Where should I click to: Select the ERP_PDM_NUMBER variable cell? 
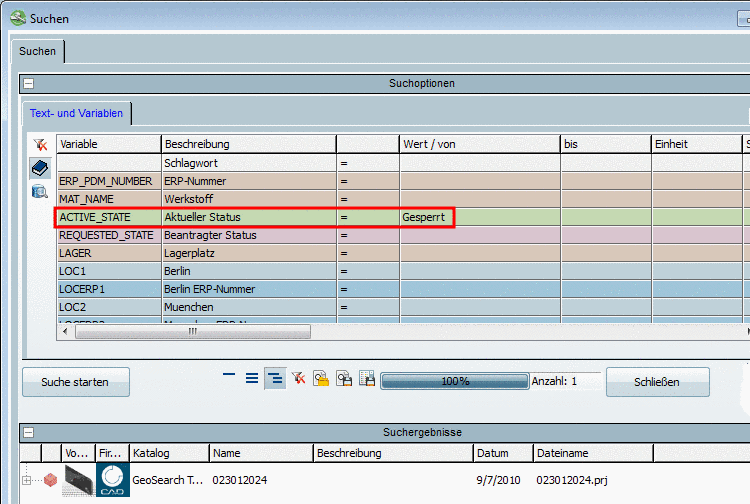pos(109,181)
